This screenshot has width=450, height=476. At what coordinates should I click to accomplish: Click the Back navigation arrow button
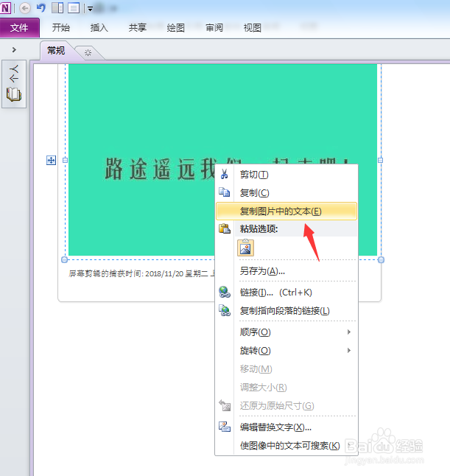(25, 8)
